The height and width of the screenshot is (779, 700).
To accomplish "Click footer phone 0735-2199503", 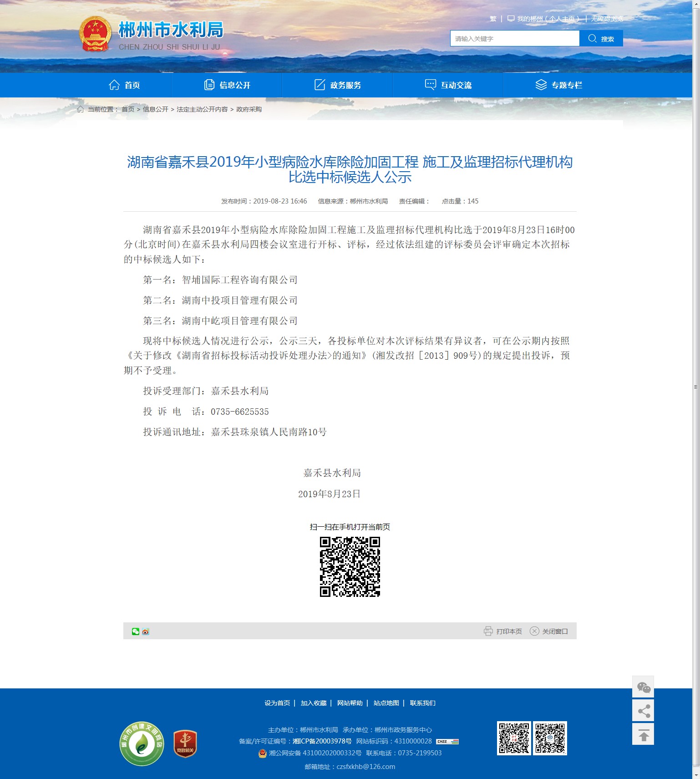I will click(420, 753).
